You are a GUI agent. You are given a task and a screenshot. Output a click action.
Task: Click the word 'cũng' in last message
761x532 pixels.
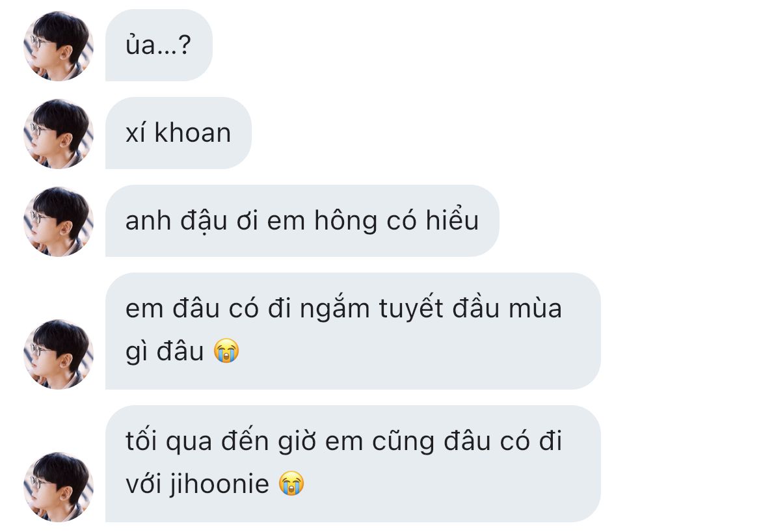pyautogui.click(x=403, y=442)
